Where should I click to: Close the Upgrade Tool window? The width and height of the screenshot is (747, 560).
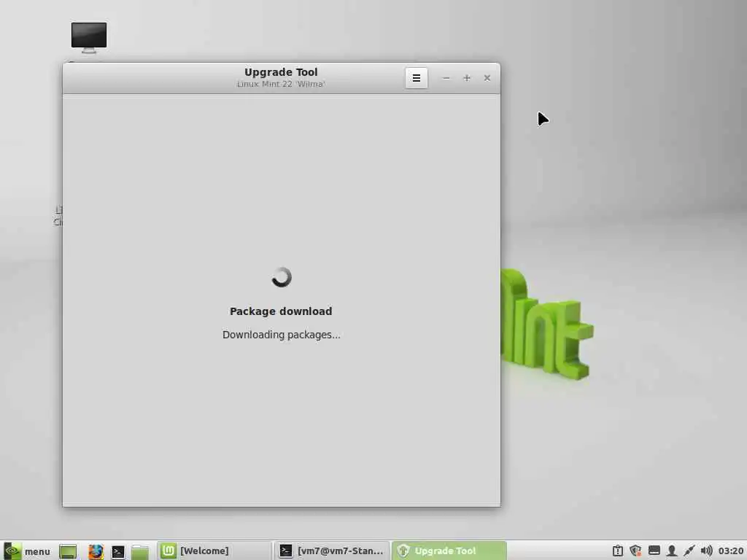coord(487,78)
